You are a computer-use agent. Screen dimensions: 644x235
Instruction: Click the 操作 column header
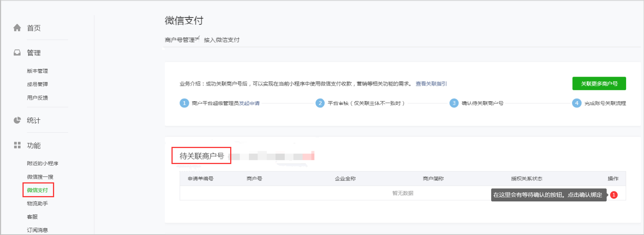613,179
